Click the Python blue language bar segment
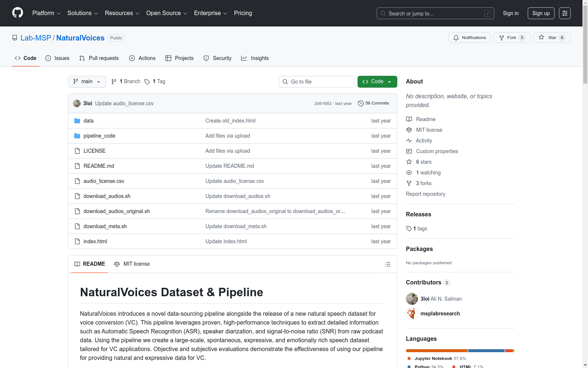The height and width of the screenshot is (368, 588). point(486,351)
